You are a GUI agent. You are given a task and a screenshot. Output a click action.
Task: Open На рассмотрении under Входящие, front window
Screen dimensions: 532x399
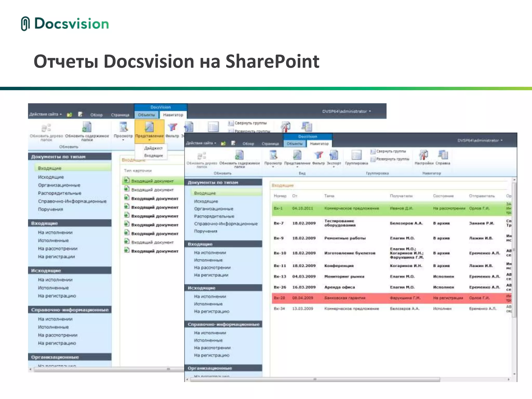212,268
